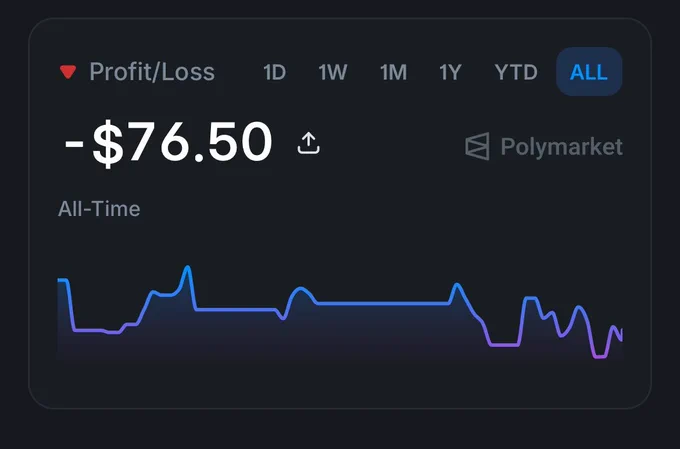Choose the 1M time range
This screenshot has height=449, width=680.
coord(393,72)
